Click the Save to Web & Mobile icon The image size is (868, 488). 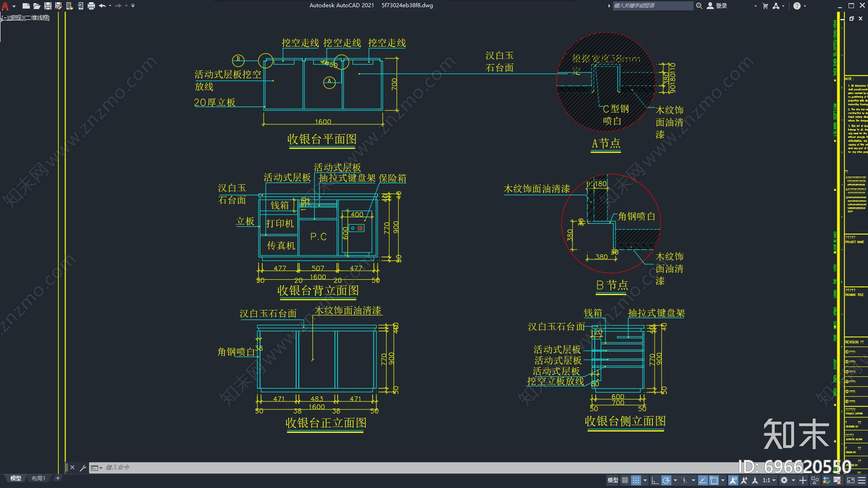(x=80, y=6)
